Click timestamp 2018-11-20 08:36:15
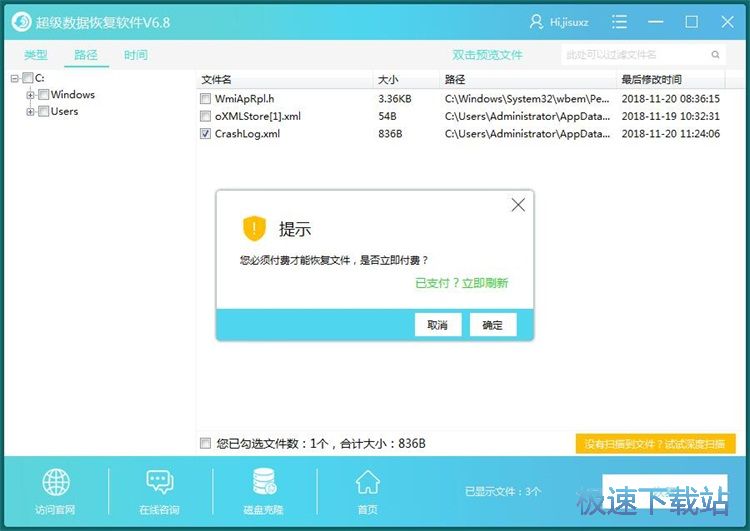Image resolution: width=750 pixels, height=531 pixels. (x=671, y=99)
